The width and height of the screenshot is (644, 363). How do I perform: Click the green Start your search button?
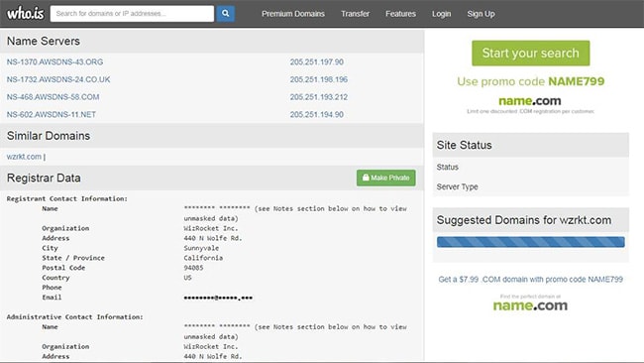pos(531,53)
